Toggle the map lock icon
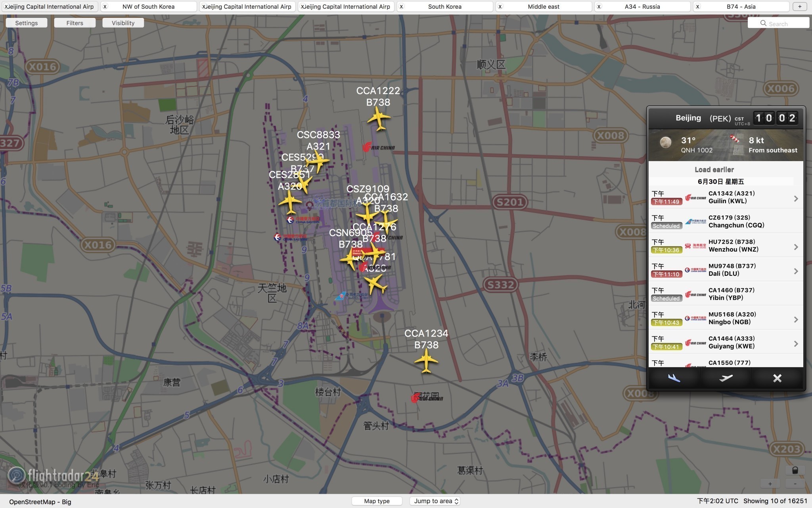812x508 pixels. click(795, 470)
